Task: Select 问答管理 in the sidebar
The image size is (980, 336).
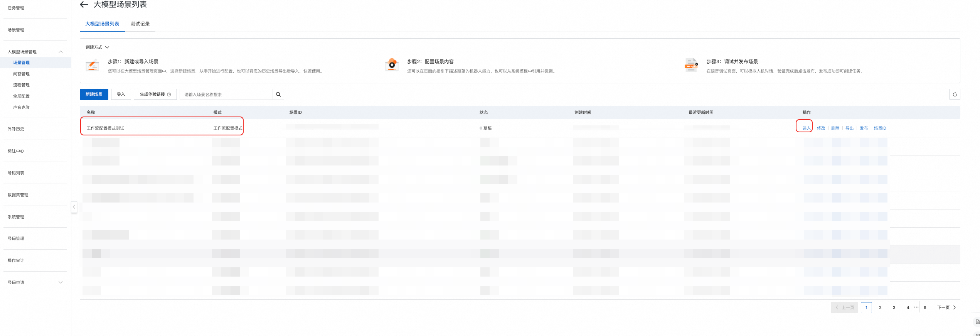Action: click(x=21, y=74)
